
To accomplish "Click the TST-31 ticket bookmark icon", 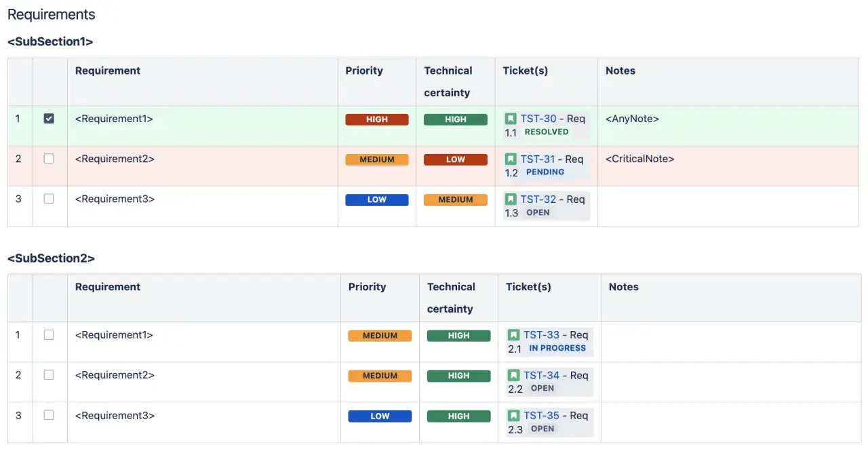I will point(511,159).
